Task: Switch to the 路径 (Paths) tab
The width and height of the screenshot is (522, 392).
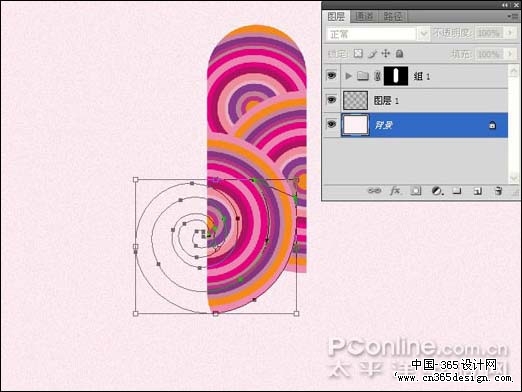Action: click(x=393, y=16)
